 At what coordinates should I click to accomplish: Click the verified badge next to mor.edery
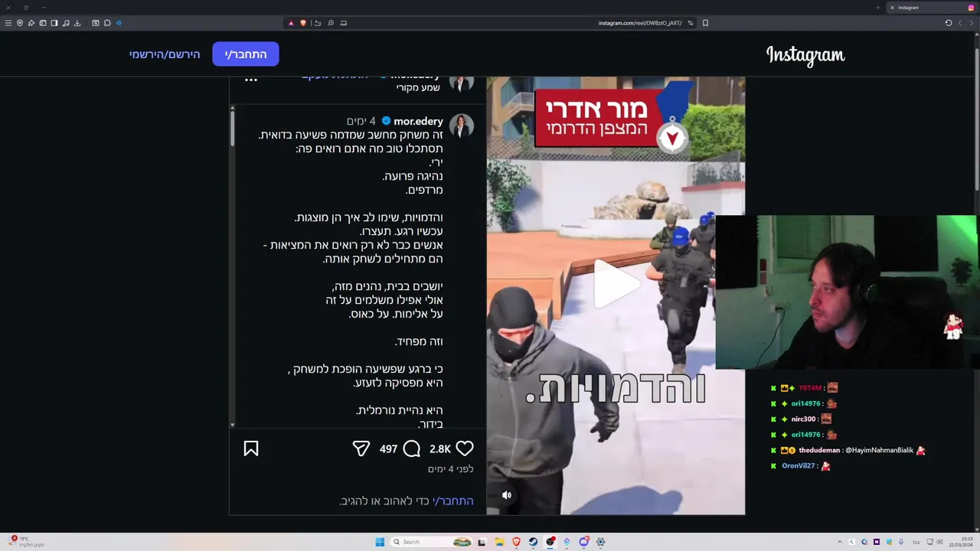(x=386, y=121)
